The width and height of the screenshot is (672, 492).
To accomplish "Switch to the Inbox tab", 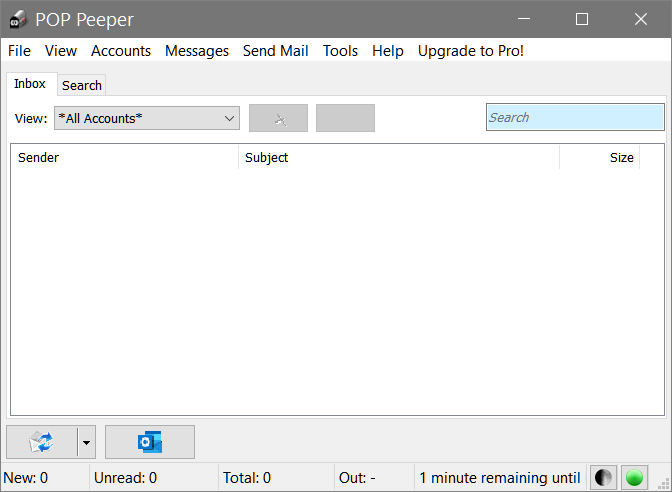I will click(30, 84).
